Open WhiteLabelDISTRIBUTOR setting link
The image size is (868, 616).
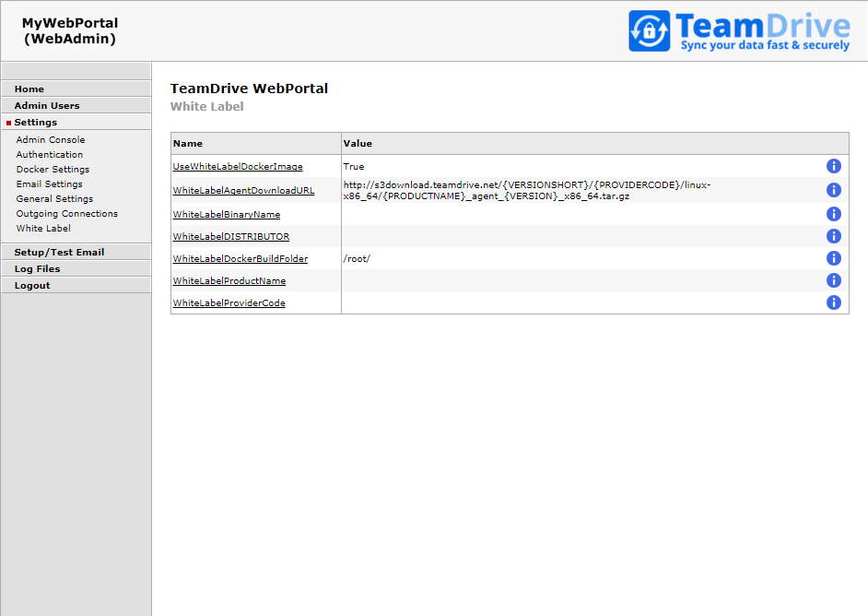click(x=231, y=237)
